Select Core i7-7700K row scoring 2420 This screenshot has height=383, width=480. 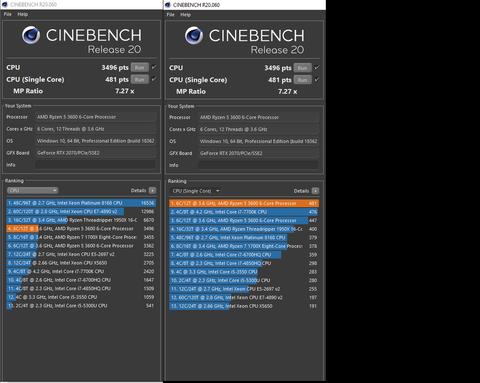[81, 271]
